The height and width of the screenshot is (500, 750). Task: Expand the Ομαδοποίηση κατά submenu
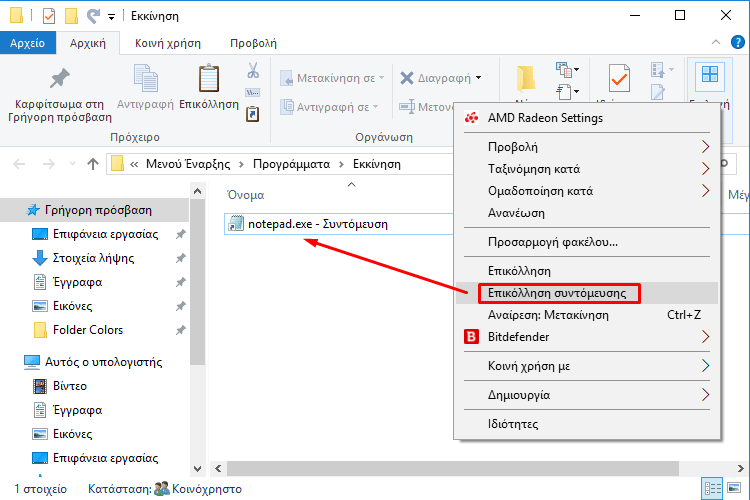click(x=587, y=190)
